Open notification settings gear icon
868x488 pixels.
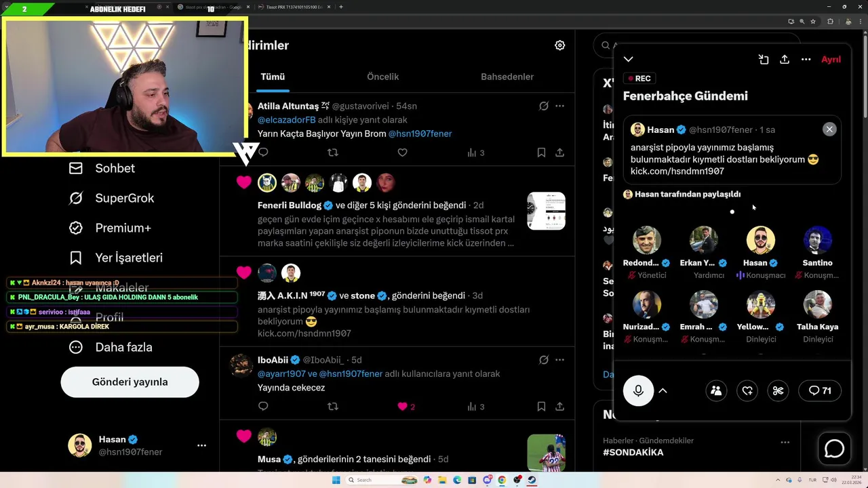(559, 45)
